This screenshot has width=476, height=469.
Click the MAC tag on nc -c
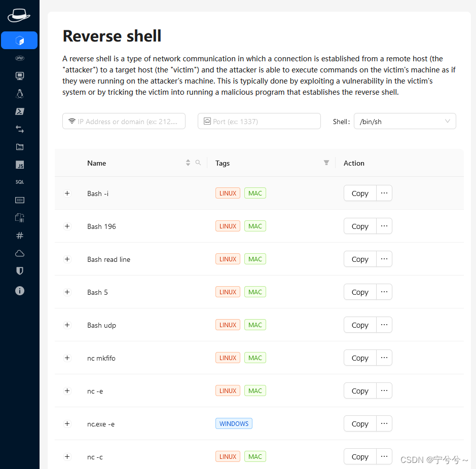(255, 456)
